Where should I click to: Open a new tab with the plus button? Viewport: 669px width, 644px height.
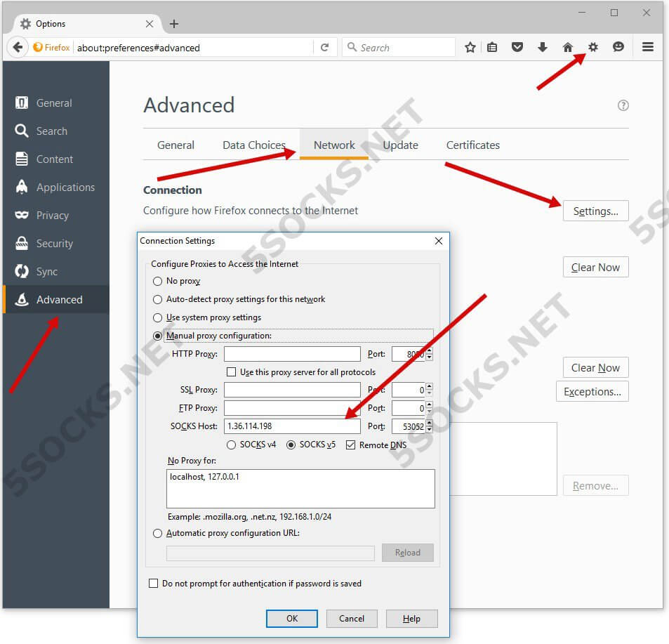point(174,24)
